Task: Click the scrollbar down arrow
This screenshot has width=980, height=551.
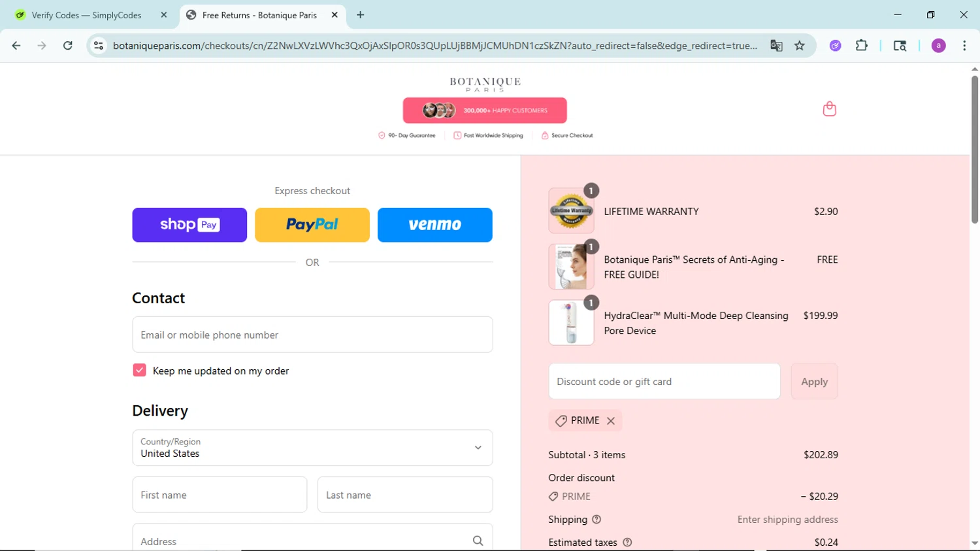Action: point(975,543)
